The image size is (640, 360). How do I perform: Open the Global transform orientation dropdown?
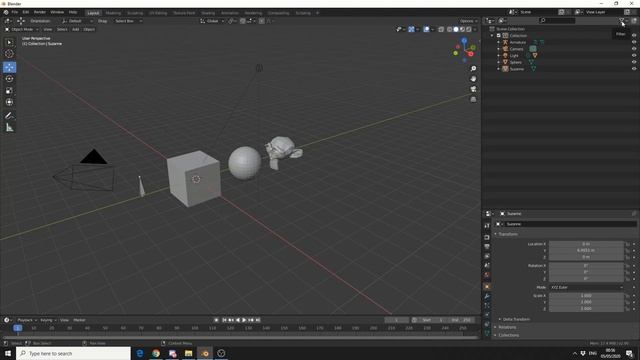click(212, 21)
